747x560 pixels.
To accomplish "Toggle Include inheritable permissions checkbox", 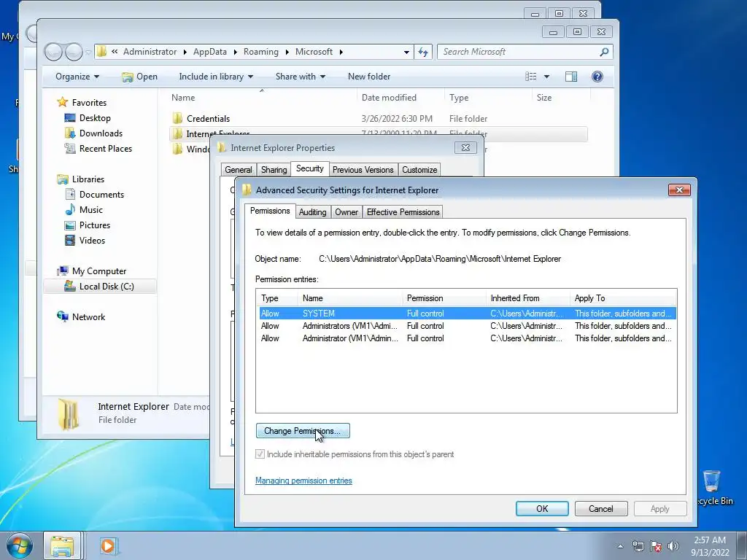I will pos(260,454).
